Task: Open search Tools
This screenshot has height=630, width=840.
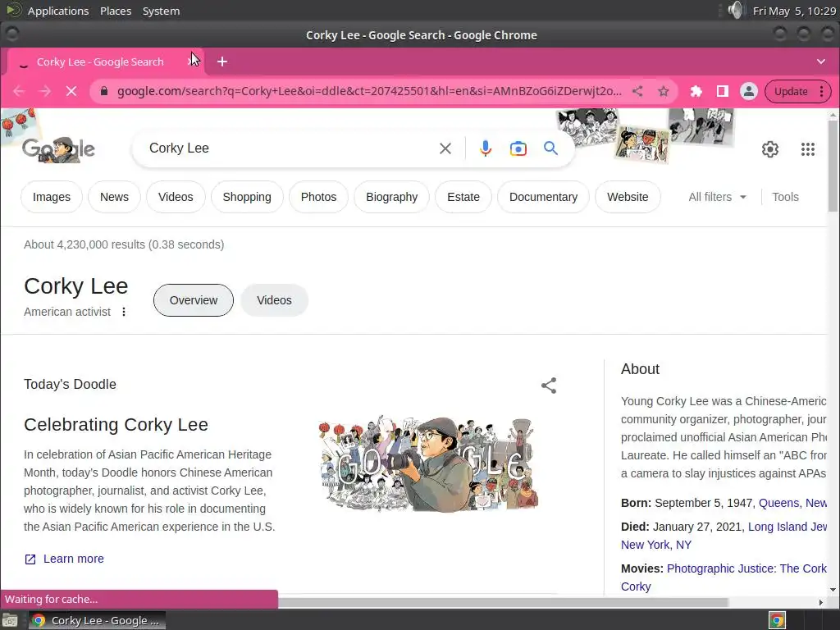Action: coord(785,197)
